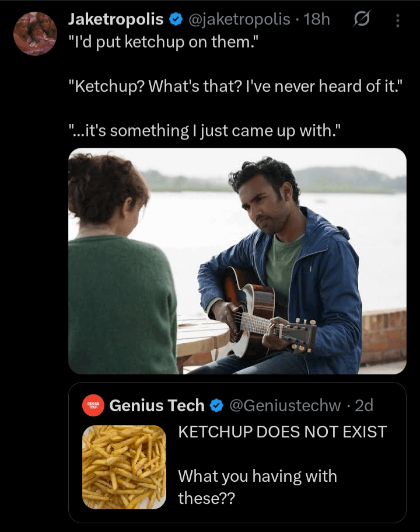Open the Jaketropolis display name link
Viewport: 420px width, 532px height.
(116, 19)
